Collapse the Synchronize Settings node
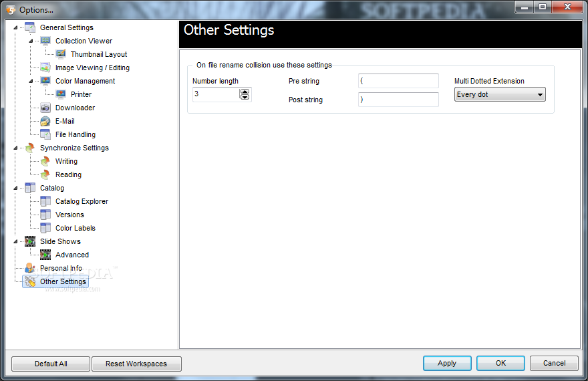The height and width of the screenshot is (381, 588). pos(15,148)
